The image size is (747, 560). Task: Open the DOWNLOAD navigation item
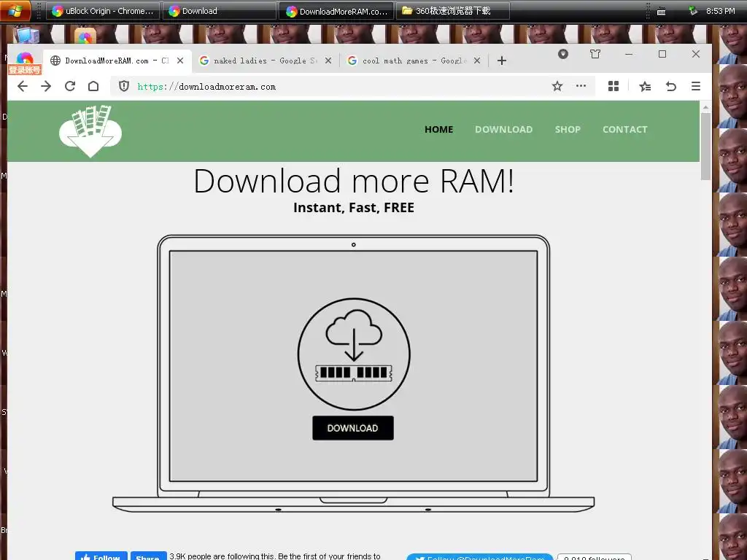503,129
